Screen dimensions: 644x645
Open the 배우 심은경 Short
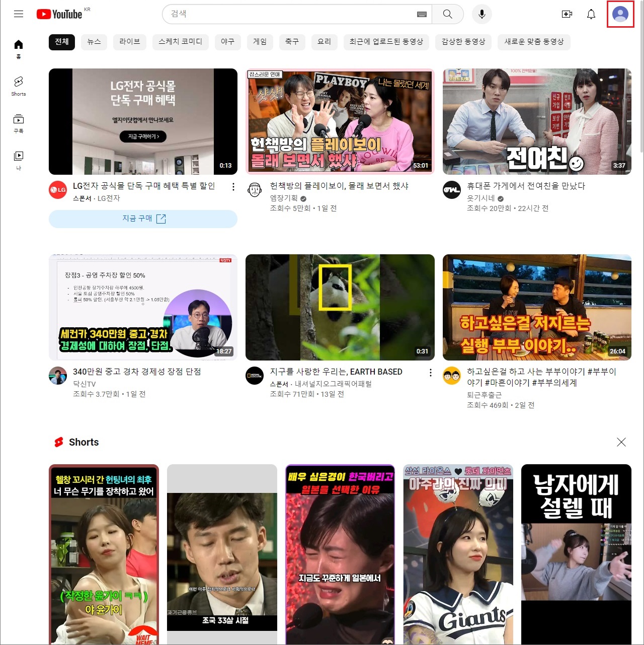[340, 554]
